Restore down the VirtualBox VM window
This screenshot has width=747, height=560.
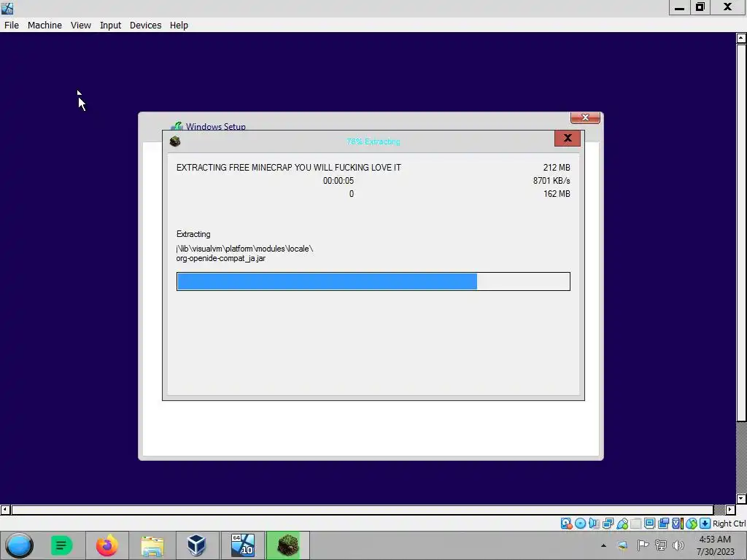coord(700,7)
